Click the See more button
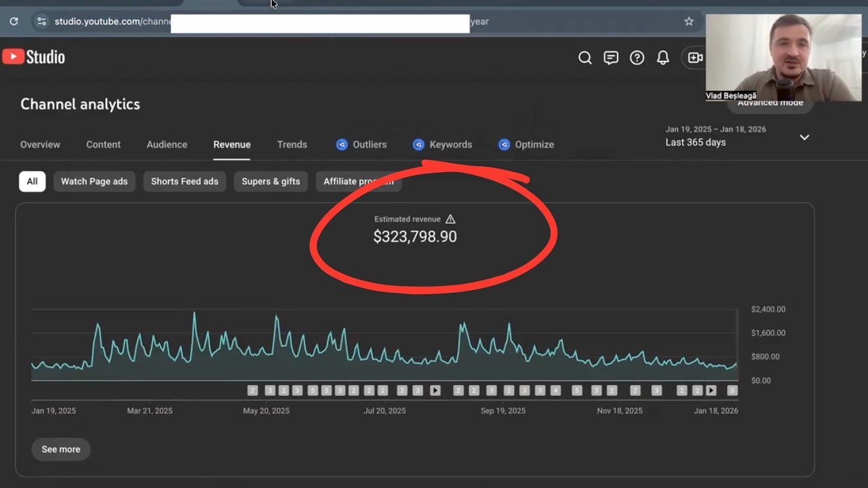The width and height of the screenshot is (868, 488). pos(61,449)
